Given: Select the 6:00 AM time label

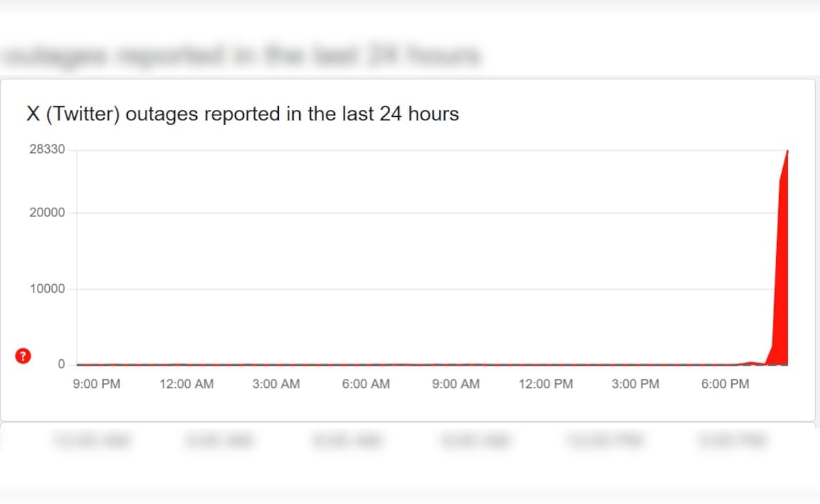Looking at the screenshot, I should (x=366, y=384).
